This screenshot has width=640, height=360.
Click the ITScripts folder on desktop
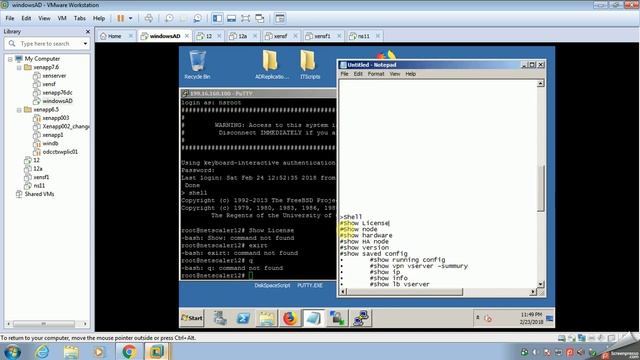tap(310, 64)
